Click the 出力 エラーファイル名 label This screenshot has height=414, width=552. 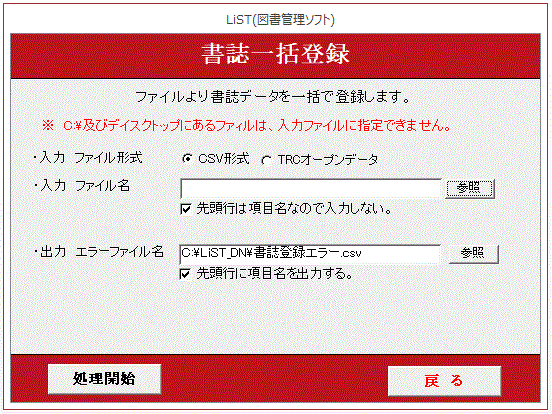[99, 252]
